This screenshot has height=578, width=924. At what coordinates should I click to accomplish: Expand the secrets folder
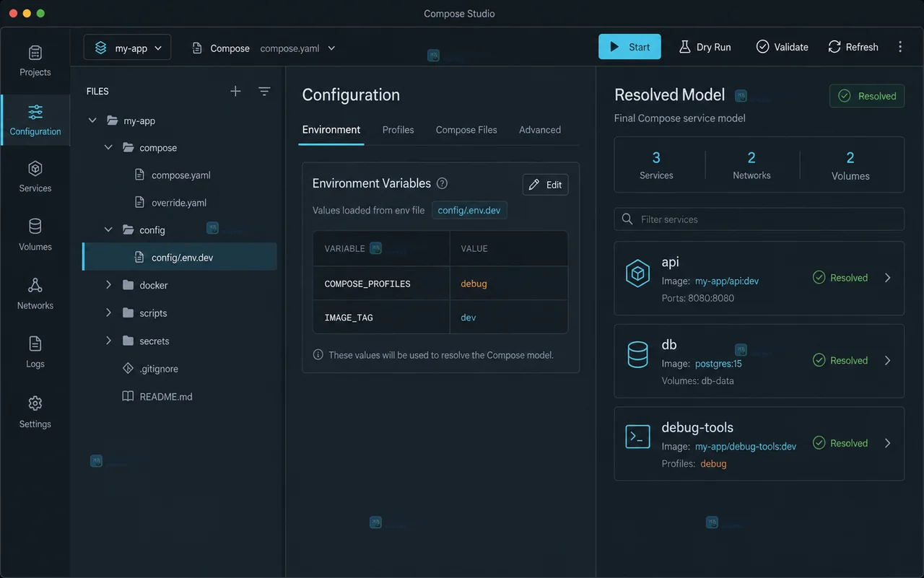[108, 341]
